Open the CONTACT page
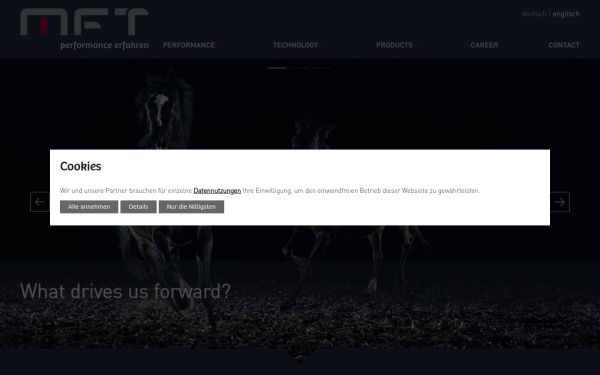This screenshot has height=375, width=600. 564,45
